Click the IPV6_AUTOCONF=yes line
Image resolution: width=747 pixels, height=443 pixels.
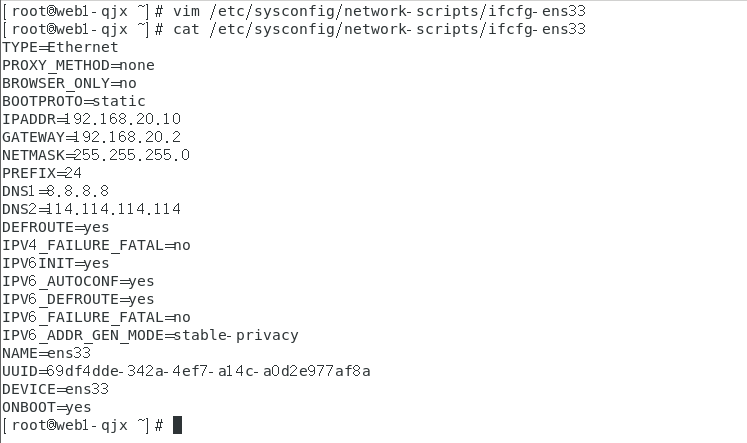78,281
